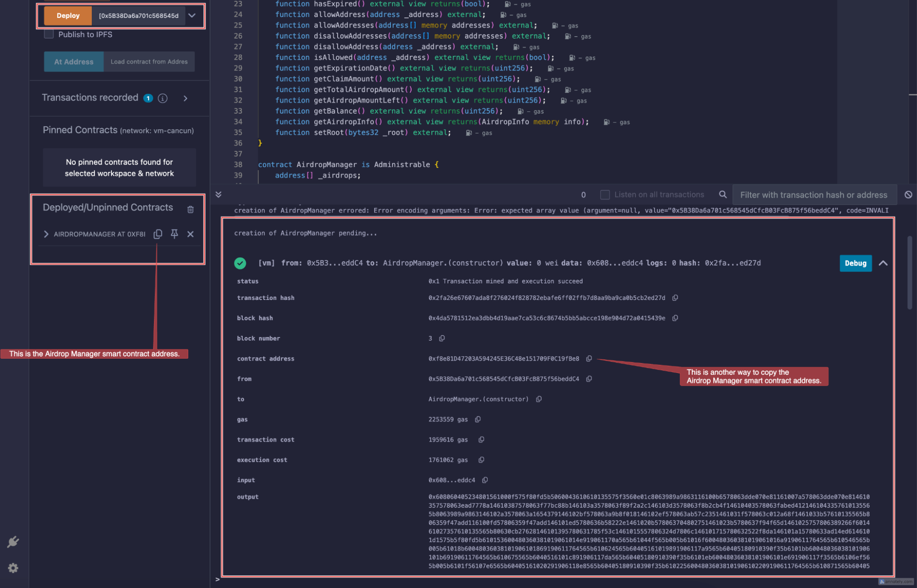Collapse the transaction details chevron
Image resolution: width=917 pixels, height=588 pixels.
pyautogui.click(x=883, y=263)
